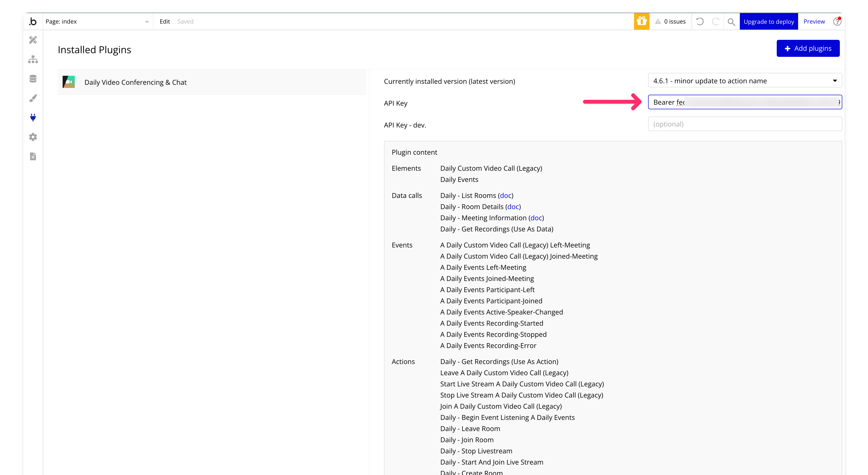Click the search magnifier icon

731,22
